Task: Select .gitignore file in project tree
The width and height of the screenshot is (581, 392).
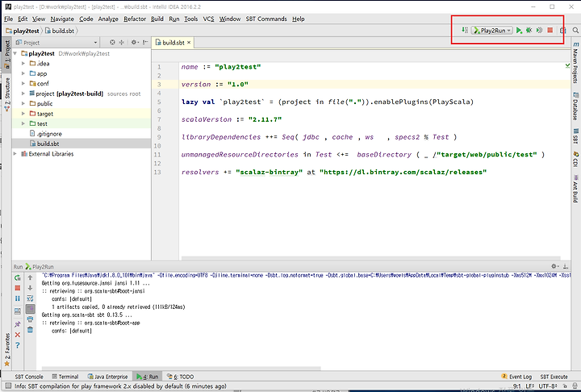Action: (x=82, y=133)
